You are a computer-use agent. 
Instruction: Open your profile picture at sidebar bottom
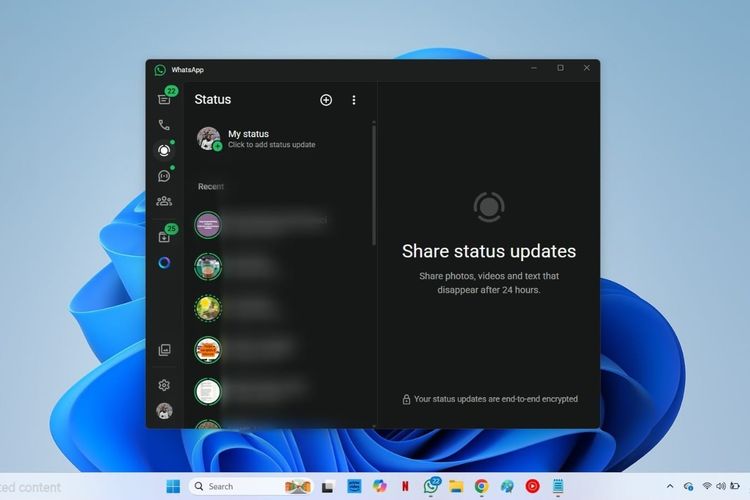[164, 410]
